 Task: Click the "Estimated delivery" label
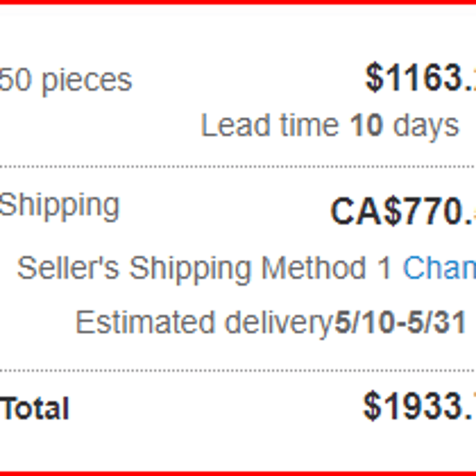click(202, 323)
